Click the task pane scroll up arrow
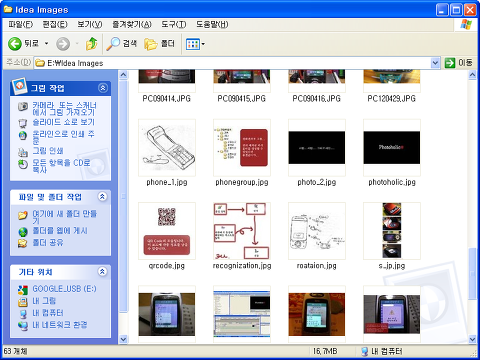The width and height of the screenshot is (480, 360). click(x=123, y=75)
